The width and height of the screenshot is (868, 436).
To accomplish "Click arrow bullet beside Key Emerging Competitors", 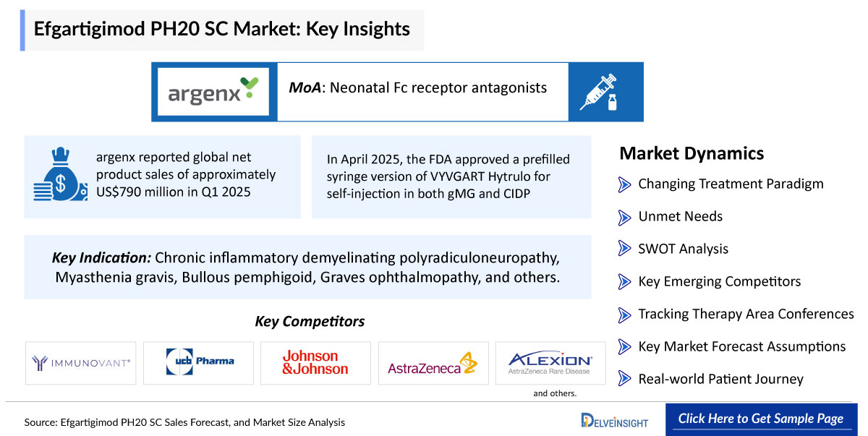I will [624, 281].
